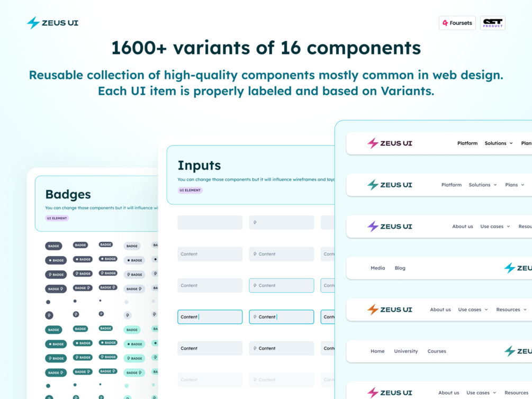The image size is (532, 399).
Task: Click blue bolt logo in Media and Blog navbar
Action: coord(518,268)
